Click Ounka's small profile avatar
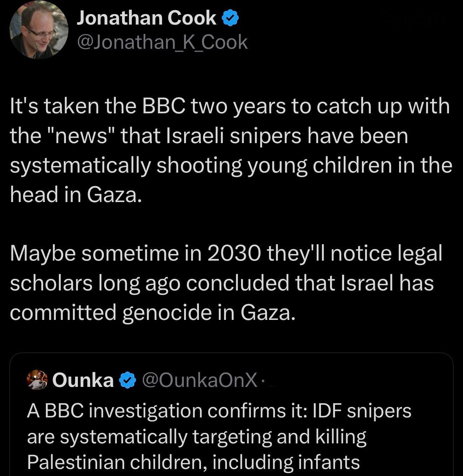The height and width of the screenshot is (476, 463). point(38,380)
